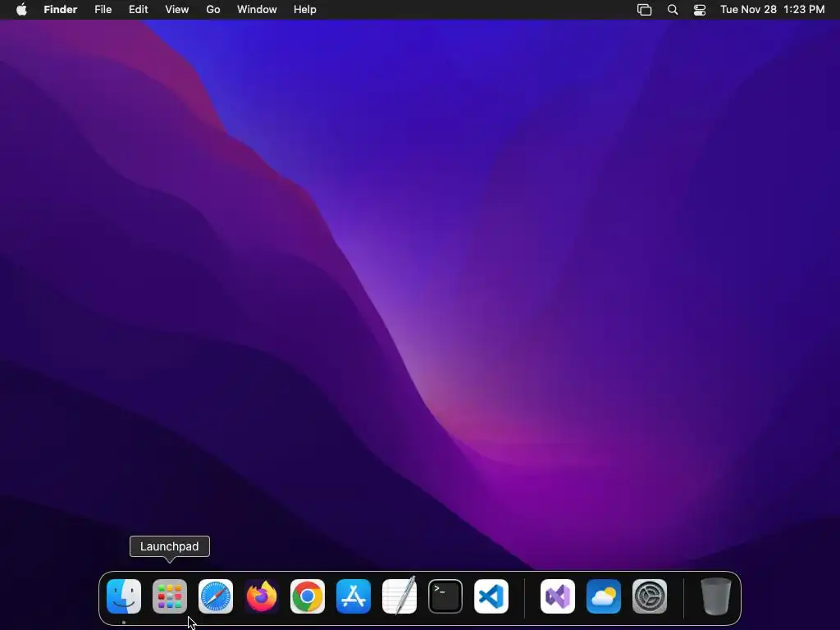The image size is (840, 630).
Task: Open the Finder application menu
Action: (x=61, y=10)
